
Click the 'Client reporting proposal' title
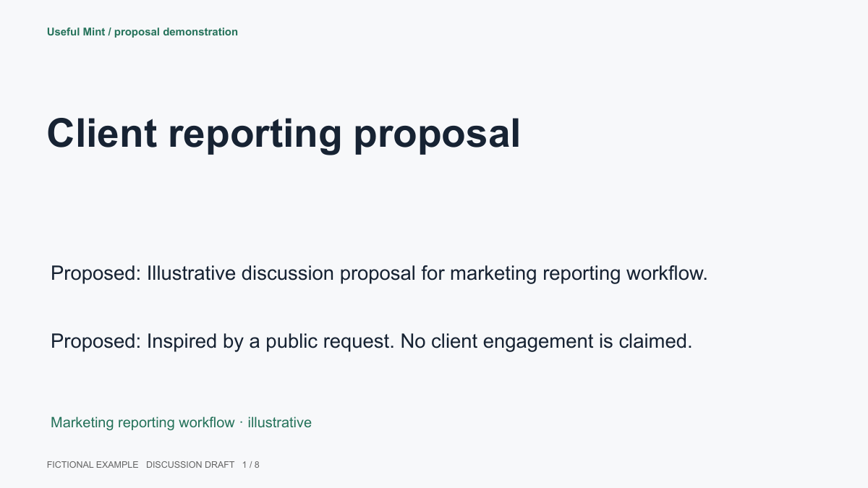pos(284,134)
